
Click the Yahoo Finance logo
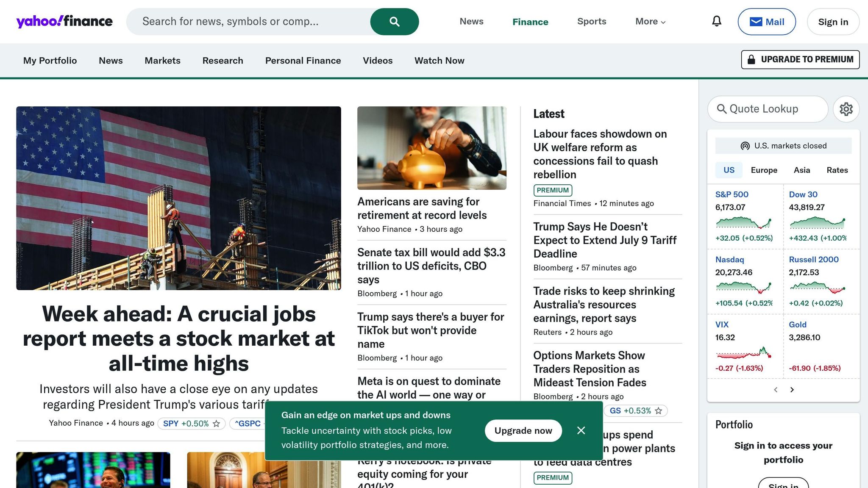64,21
